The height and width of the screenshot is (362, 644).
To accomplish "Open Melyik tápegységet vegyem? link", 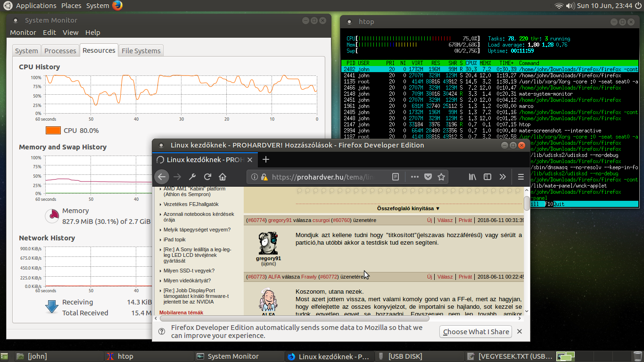I will click(x=197, y=230).
